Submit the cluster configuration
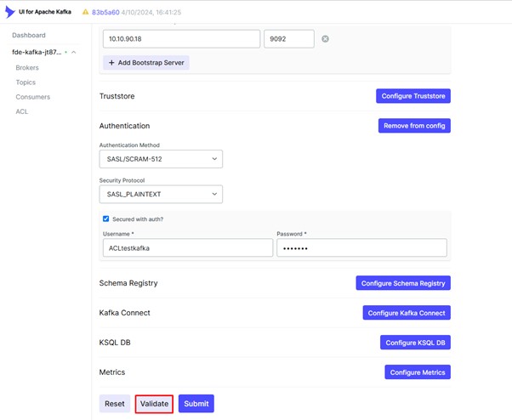The image size is (512, 420). coord(196,404)
